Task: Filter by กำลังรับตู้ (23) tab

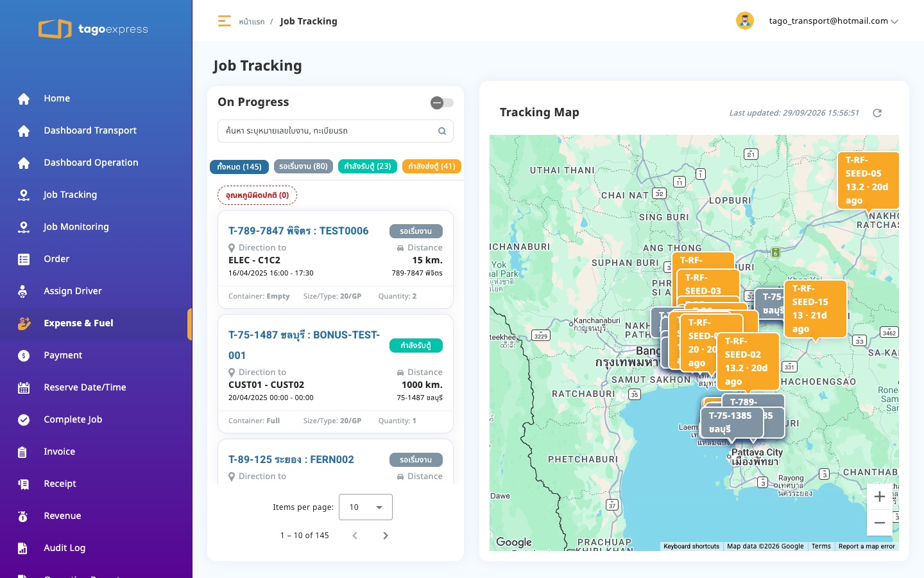Action: [x=368, y=166]
